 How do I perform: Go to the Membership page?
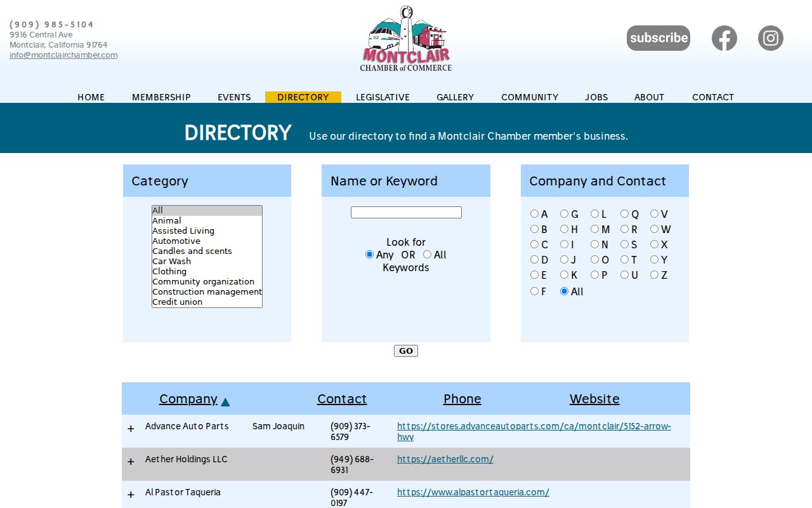click(161, 97)
